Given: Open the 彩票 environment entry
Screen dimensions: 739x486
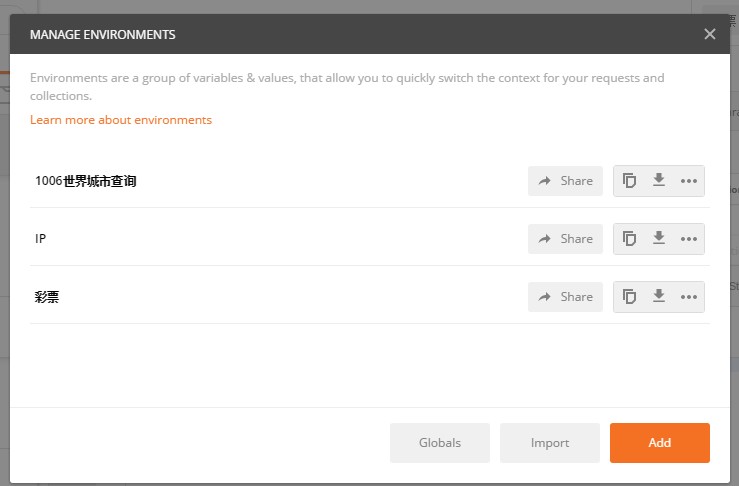Looking at the screenshot, I should pyautogui.click(x=47, y=297).
